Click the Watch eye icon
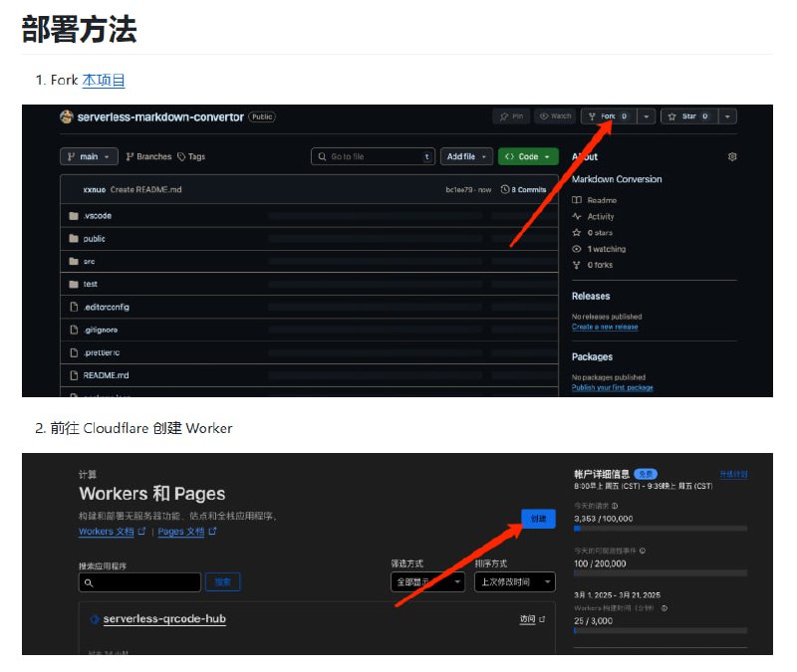The height and width of the screenshot is (672, 797). [x=544, y=115]
